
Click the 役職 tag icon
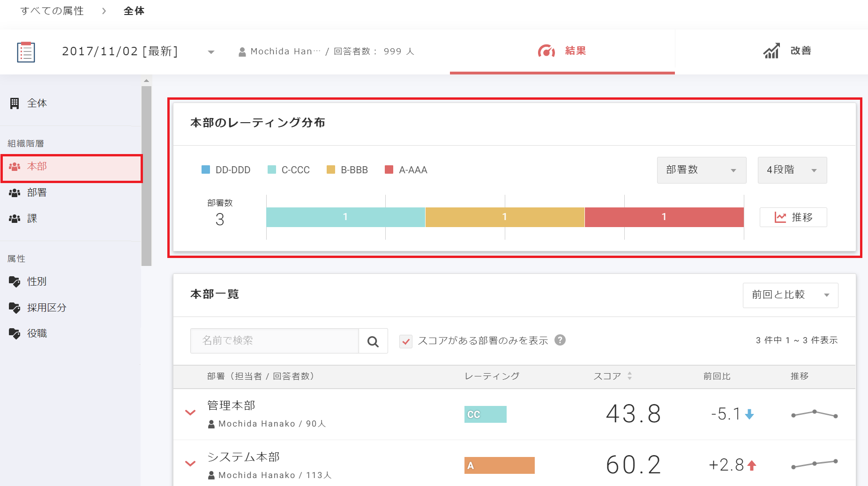click(x=15, y=333)
